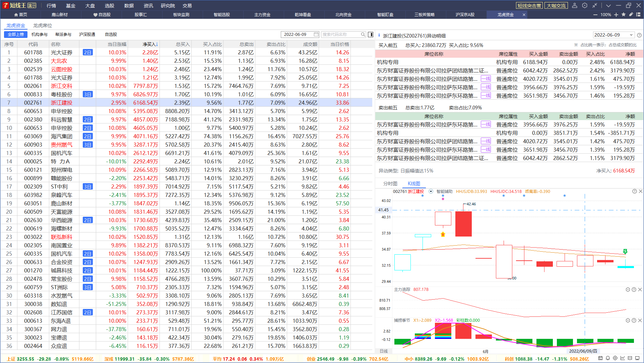Close the 捕捞季节 indicator panel

(x=640, y=320)
